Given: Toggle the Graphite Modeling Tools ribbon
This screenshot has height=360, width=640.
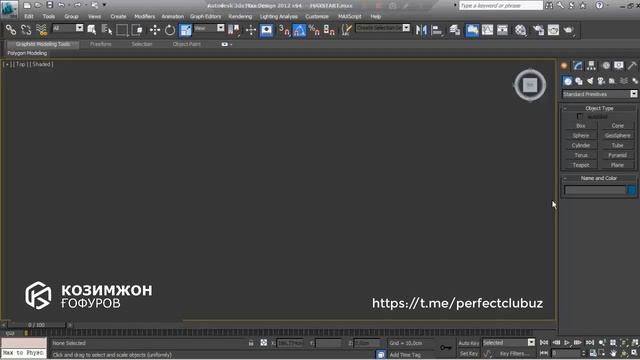Looking at the screenshot, I should (x=472, y=30).
